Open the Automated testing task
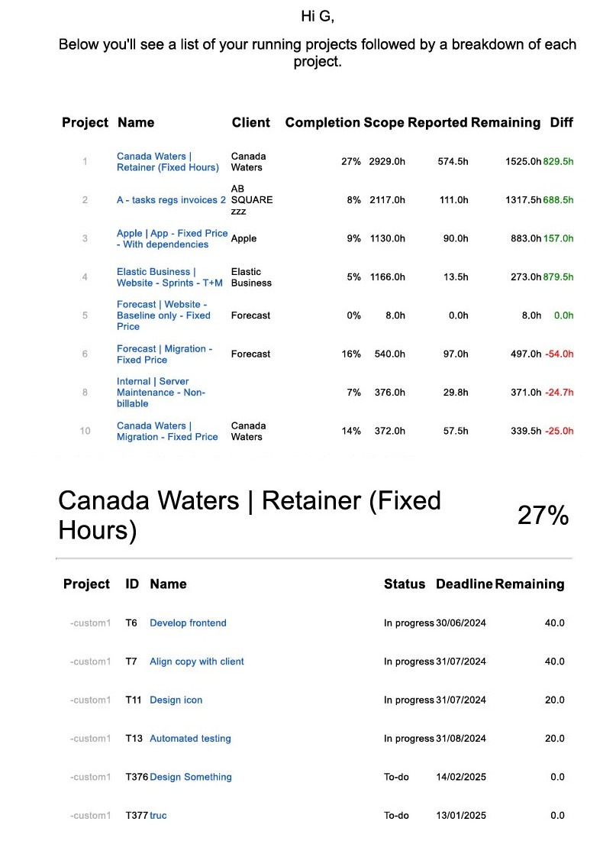The image size is (616, 841). point(190,739)
